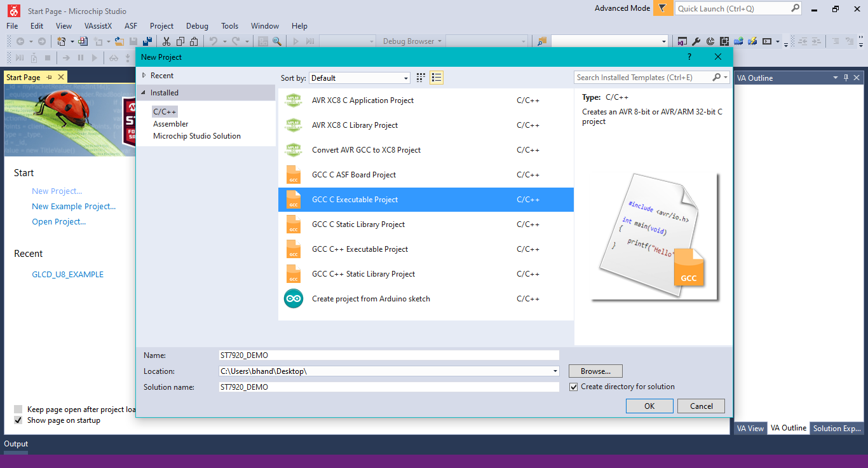Click the Open File folder toolbar icon
The height and width of the screenshot is (468, 868).
(118, 41)
